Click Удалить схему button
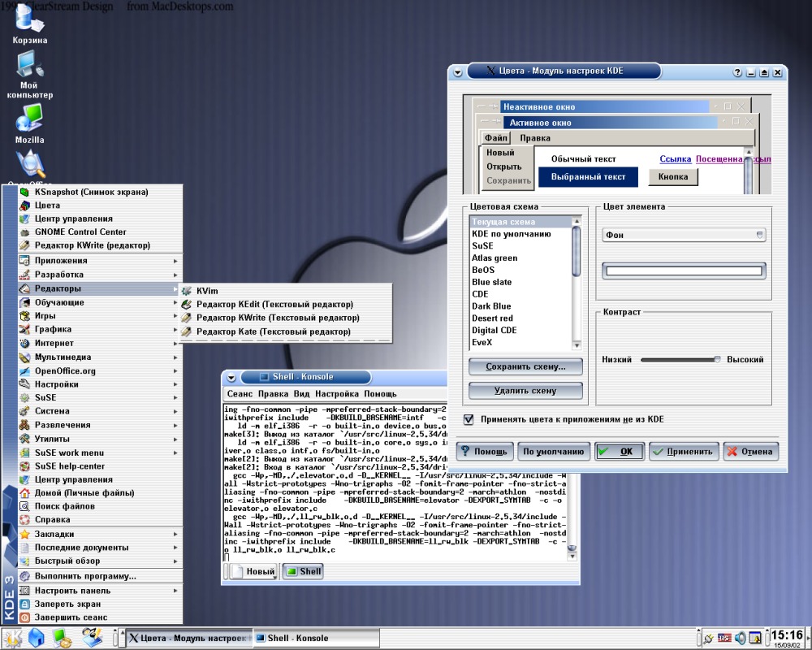Screen dimensions: 812x650 (x=525, y=390)
